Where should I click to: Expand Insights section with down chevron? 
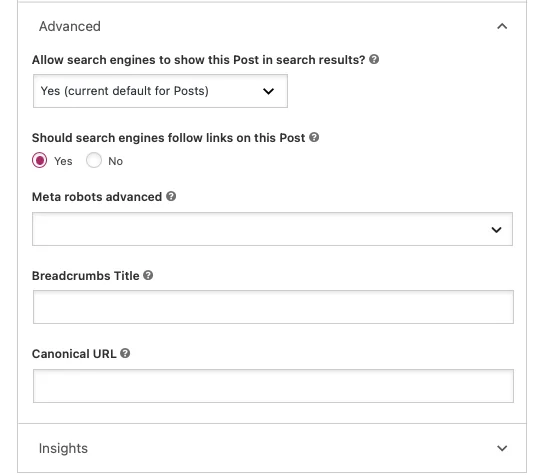[502, 448]
